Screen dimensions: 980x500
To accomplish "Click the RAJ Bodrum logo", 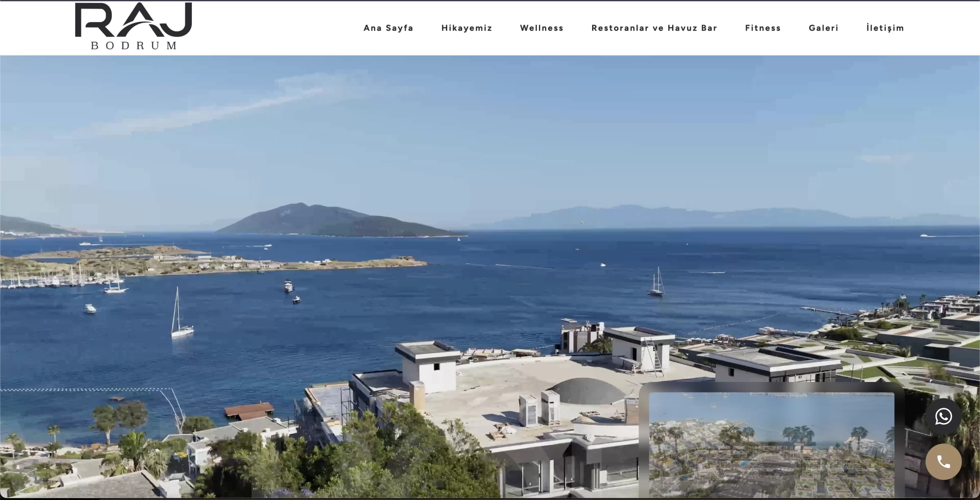I will tap(134, 26).
